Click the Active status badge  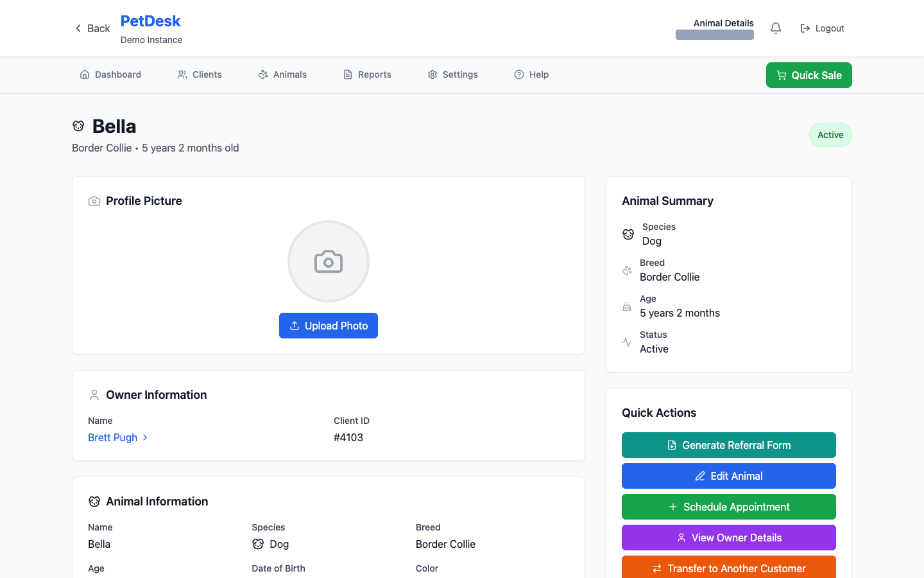coord(830,135)
